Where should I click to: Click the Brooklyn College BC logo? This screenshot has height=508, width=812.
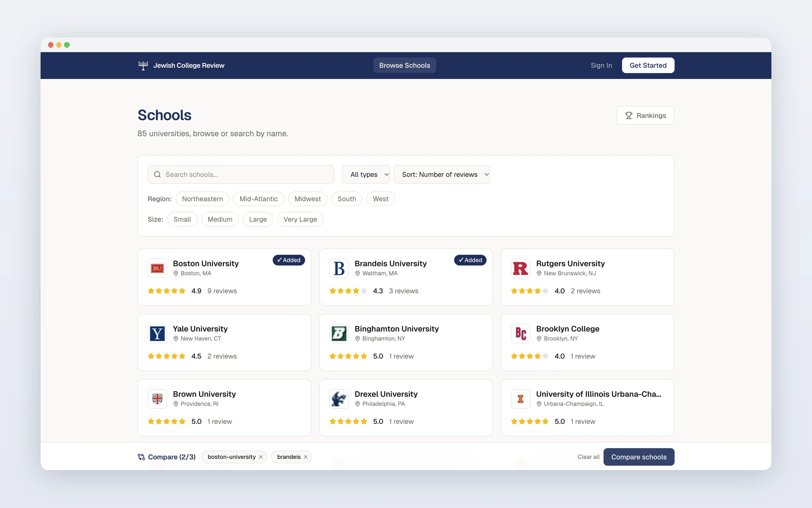520,334
